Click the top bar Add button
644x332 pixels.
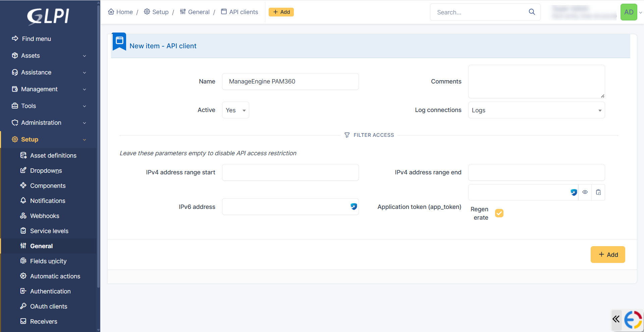[281, 12]
